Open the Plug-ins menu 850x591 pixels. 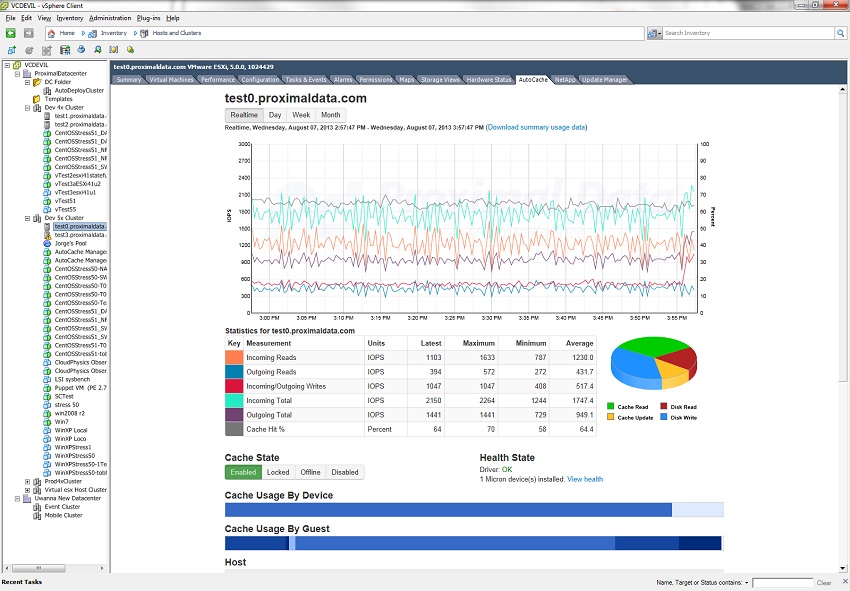(x=149, y=18)
